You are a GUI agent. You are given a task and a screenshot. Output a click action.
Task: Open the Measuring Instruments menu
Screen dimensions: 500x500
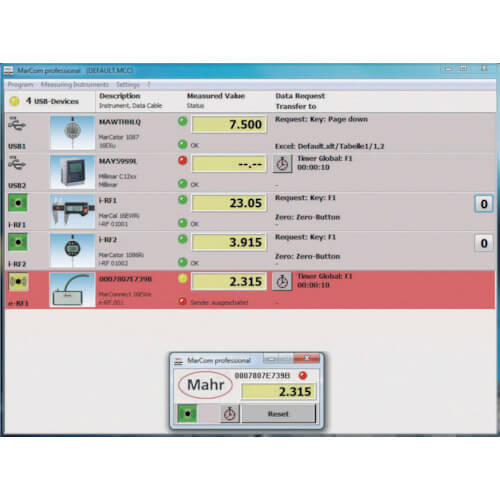coord(75,85)
